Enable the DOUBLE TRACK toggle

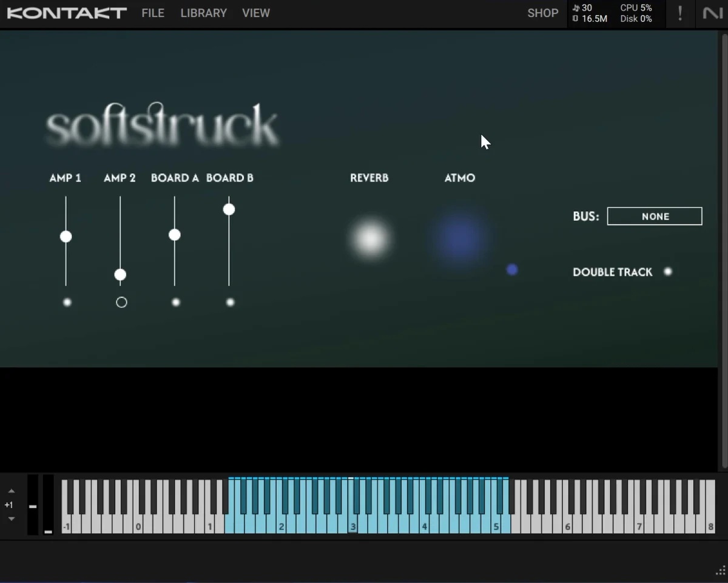[x=668, y=272]
